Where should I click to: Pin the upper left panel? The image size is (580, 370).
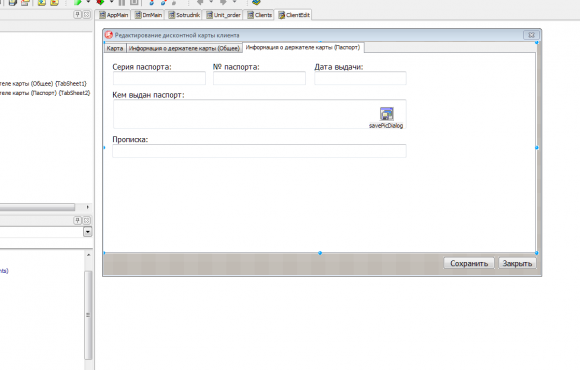click(x=77, y=14)
